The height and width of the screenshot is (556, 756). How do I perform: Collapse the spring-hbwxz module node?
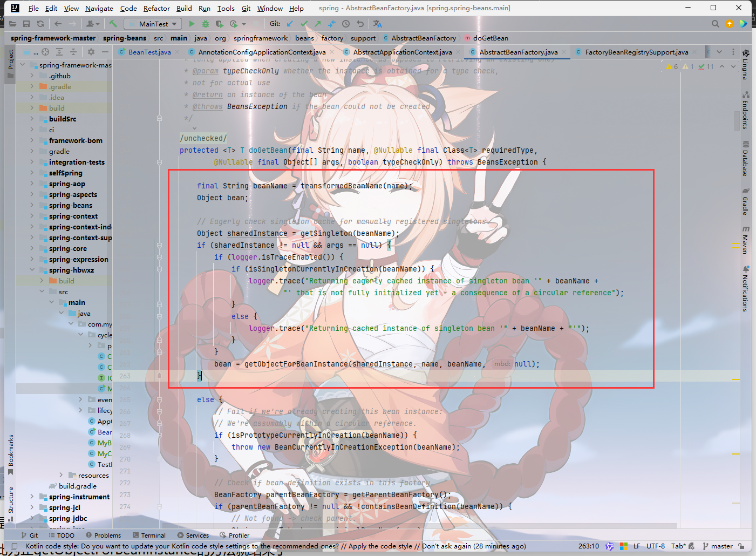click(x=32, y=270)
